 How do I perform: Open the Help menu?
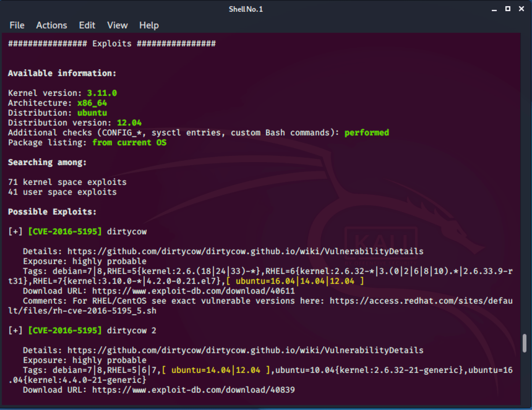(x=149, y=25)
